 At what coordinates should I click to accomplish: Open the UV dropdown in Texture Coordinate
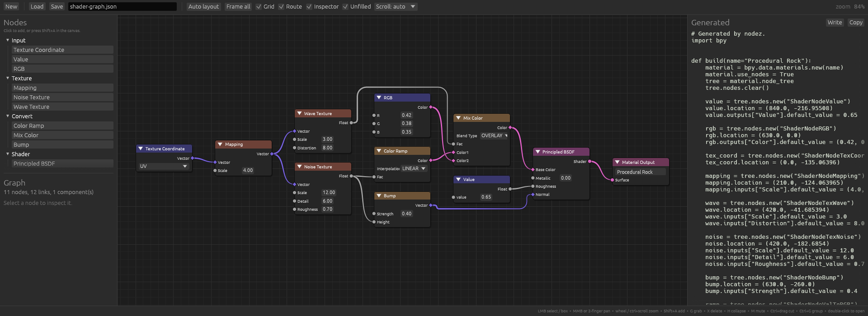(x=163, y=166)
